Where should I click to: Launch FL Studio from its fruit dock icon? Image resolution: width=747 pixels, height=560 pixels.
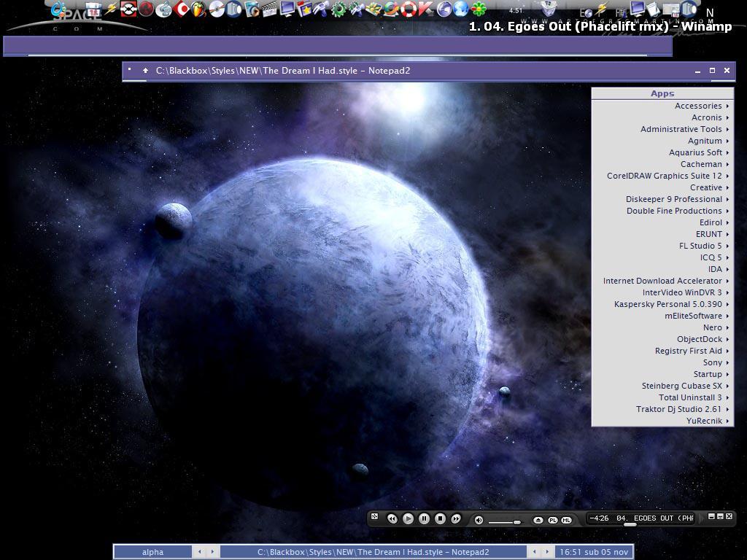[198, 9]
